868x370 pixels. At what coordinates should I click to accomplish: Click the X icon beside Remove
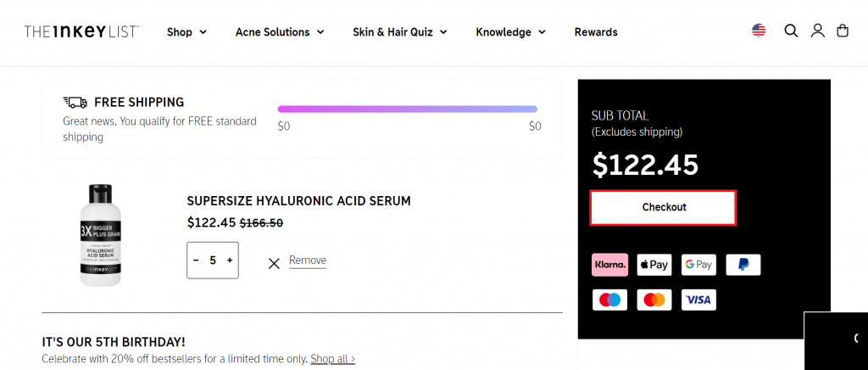[274, 264]
